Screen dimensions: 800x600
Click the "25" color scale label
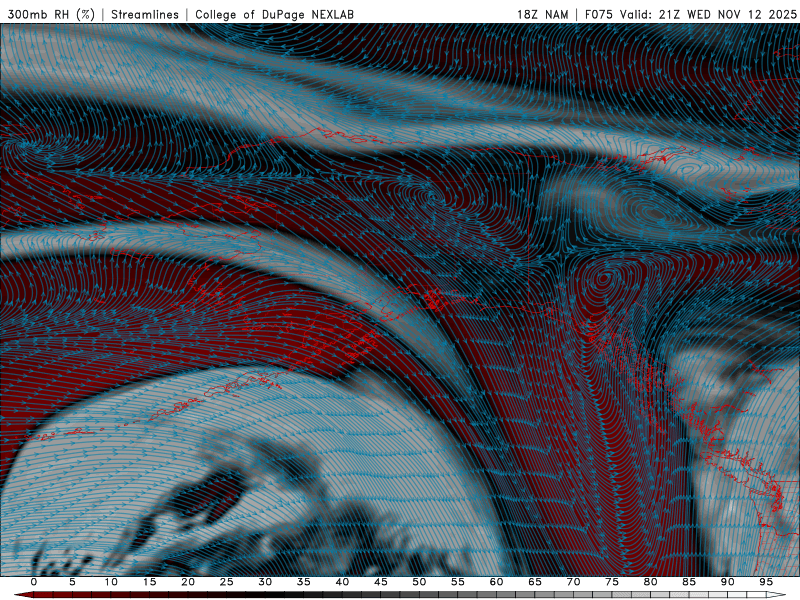coord(227,582)
